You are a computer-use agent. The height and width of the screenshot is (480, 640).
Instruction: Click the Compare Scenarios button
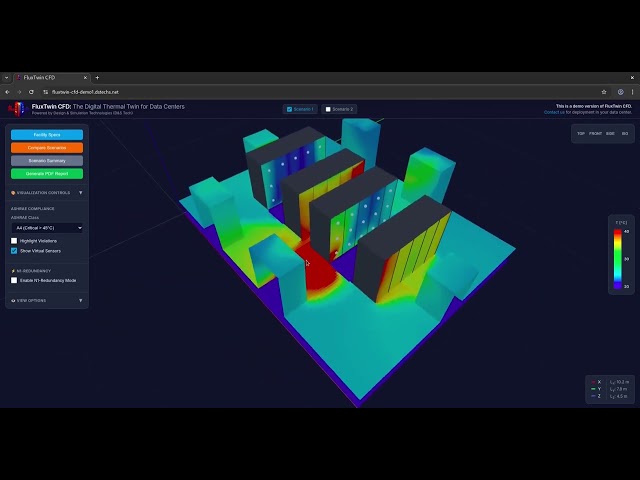click(47, 148)
